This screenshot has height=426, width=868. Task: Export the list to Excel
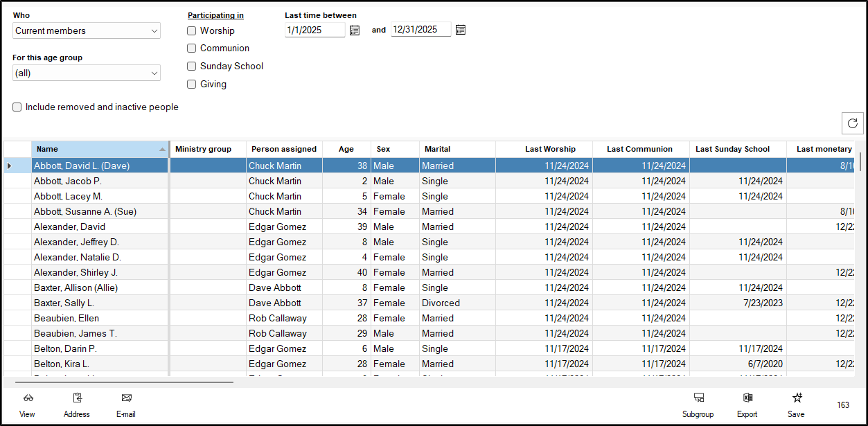pos(747,398)
